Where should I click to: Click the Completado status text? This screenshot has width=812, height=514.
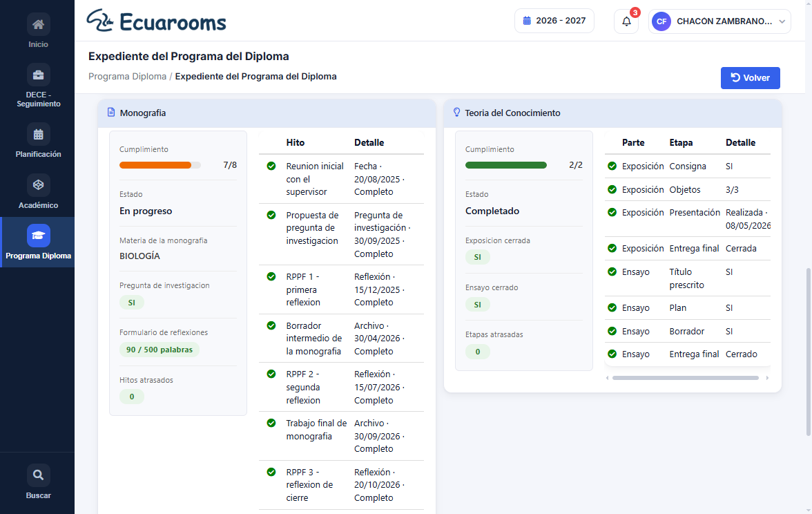tap(492, 211)
